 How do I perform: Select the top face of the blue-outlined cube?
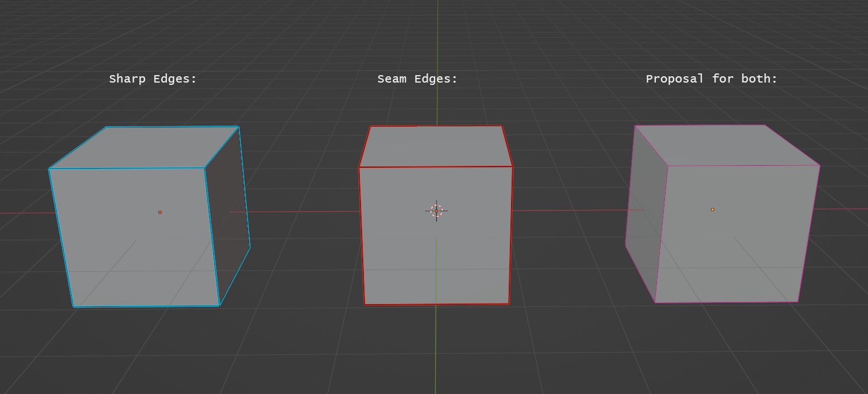(x=148, y=147)
